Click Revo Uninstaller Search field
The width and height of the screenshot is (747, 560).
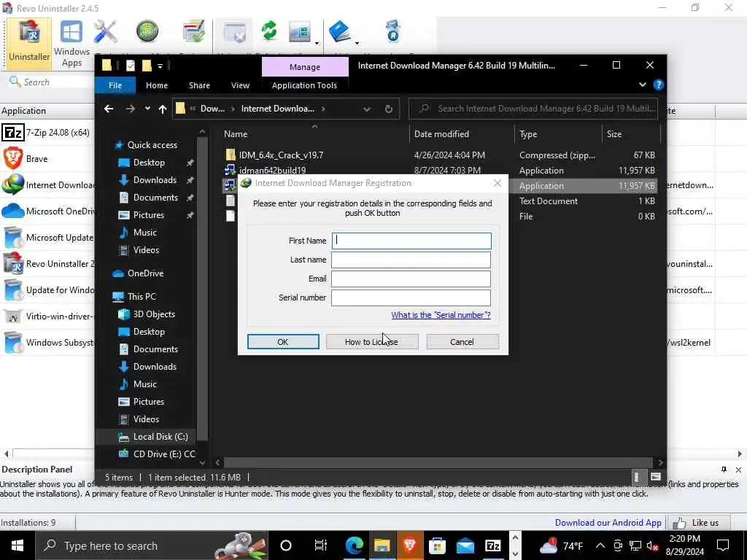tap(50, 82)
